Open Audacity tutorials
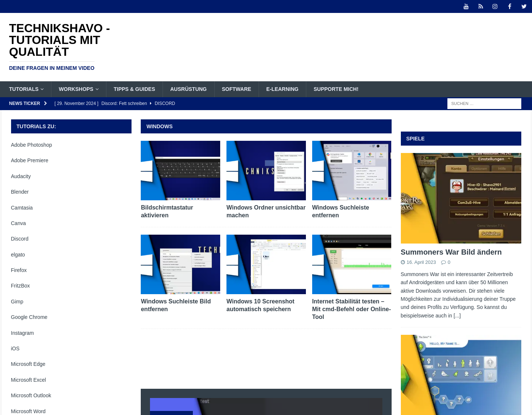532x415 pixels. (x=21, y=176)
